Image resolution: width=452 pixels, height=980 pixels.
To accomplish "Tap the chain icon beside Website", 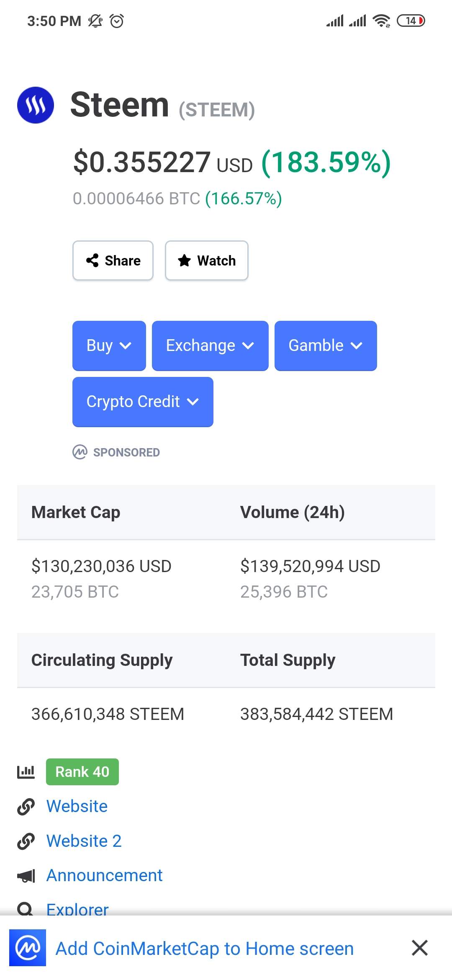I will tap(26, 807).
